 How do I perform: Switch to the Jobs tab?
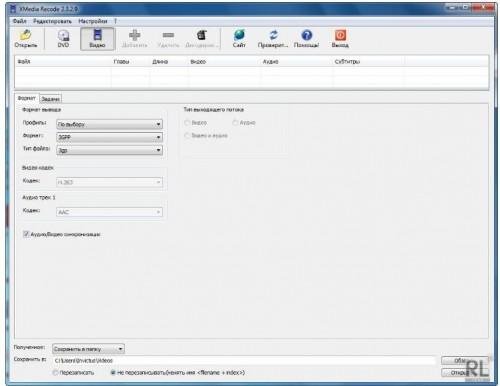pyautogui.click(x=50, y=99)
